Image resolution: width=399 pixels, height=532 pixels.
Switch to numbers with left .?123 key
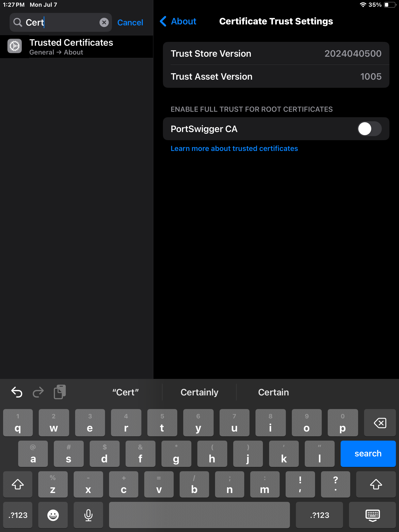pyautogui.click(x=17, y=515)
